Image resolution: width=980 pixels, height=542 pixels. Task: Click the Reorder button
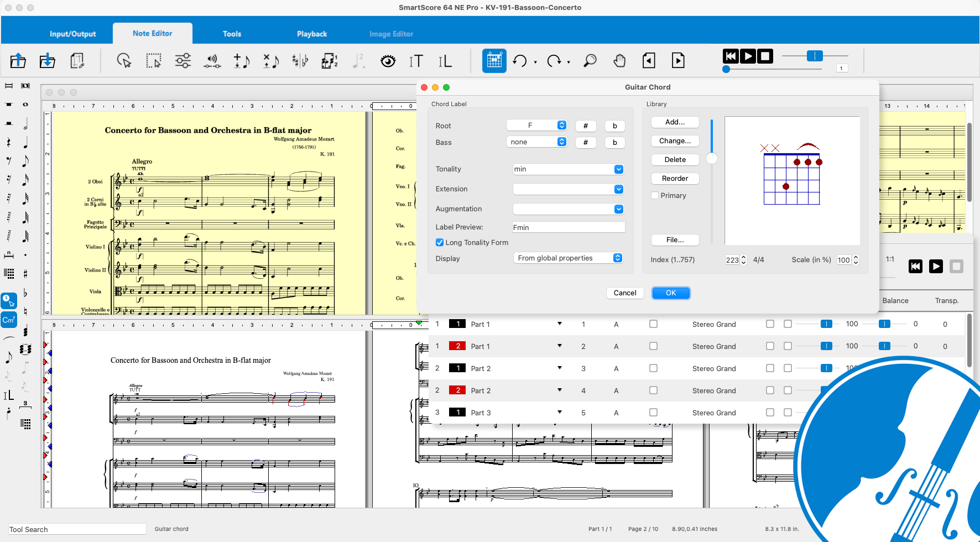point(675,179)
